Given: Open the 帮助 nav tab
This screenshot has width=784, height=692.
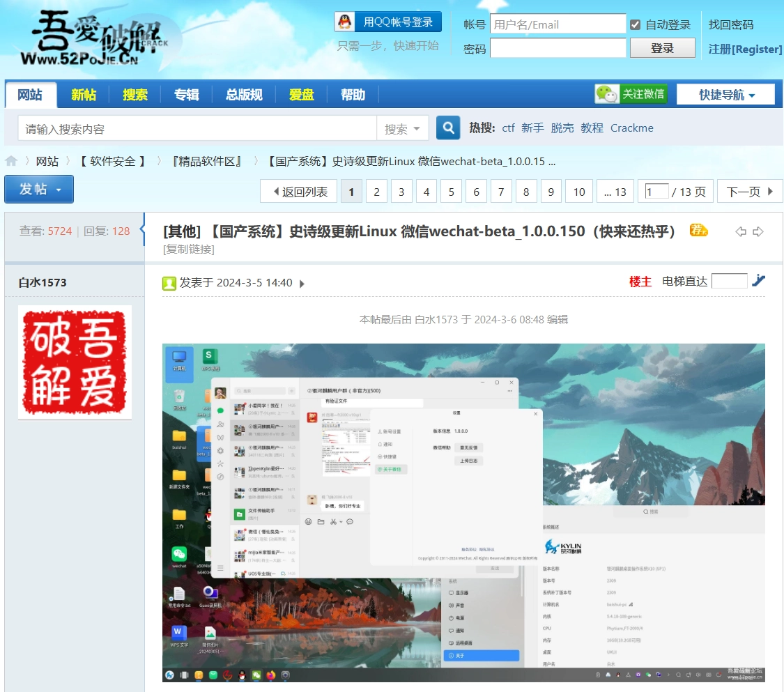Looking at the screenshot, I should (353, 95).
